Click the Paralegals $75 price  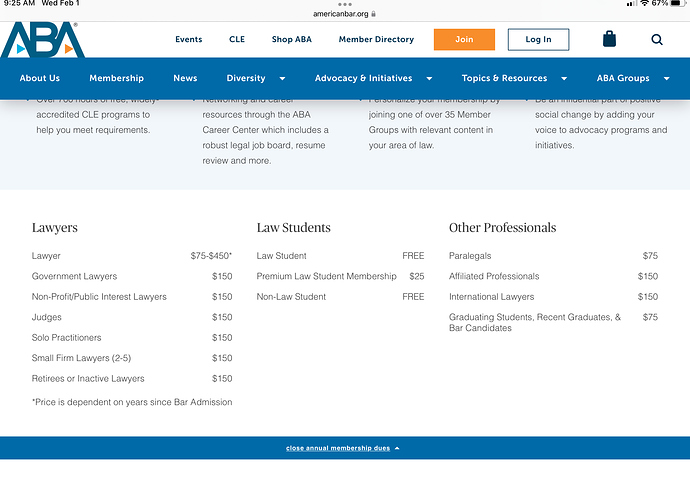[650, 256]
